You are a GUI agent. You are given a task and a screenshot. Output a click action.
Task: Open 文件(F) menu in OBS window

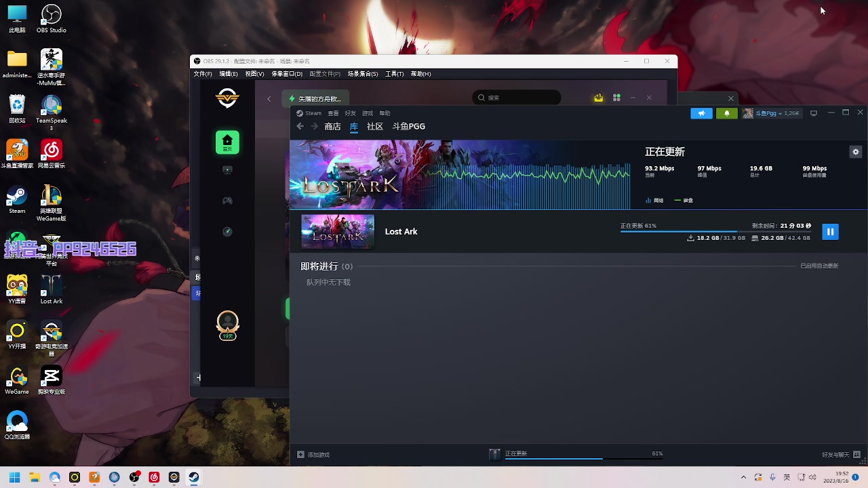pyautogui.click(x=203, y=74)
